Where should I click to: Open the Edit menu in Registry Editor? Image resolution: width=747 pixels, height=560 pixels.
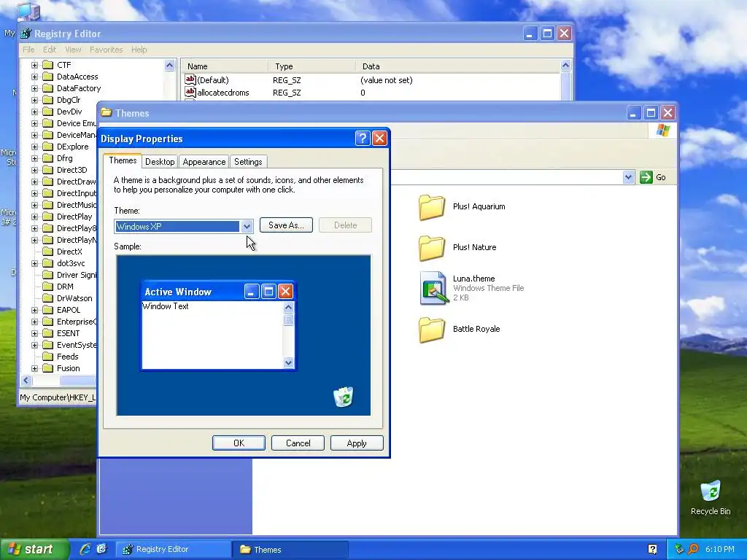pos(50,50)
